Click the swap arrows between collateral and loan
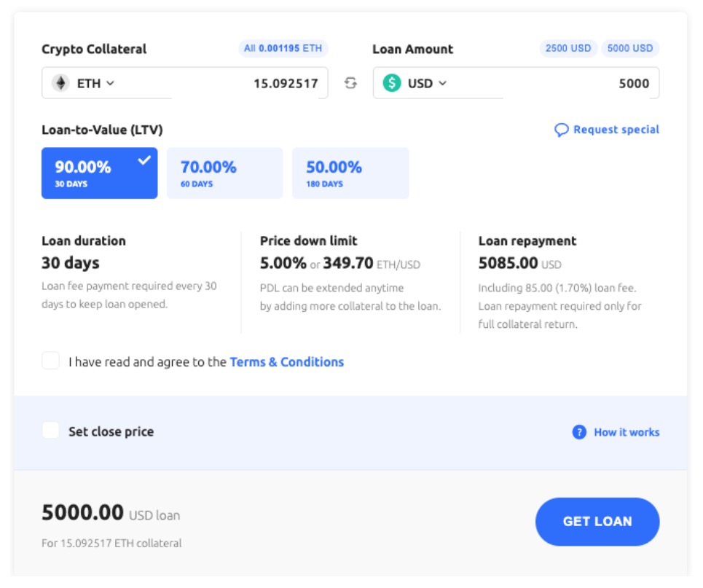 point(350,83)
